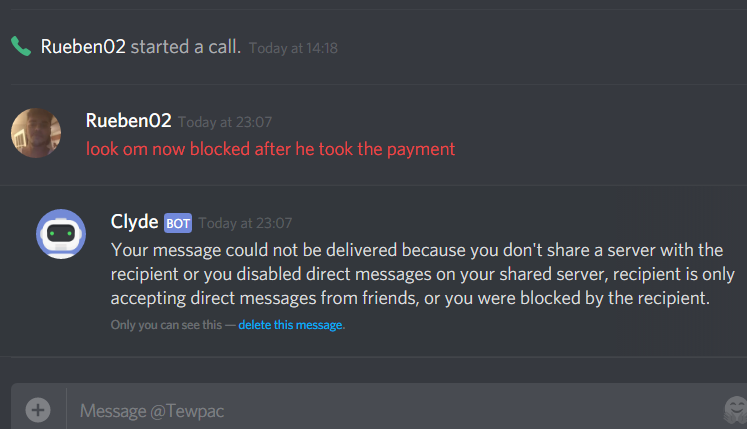Open Rueben02's profile picture avatar
The height and width of the screenshot is (429, 747).
point(36,133)
